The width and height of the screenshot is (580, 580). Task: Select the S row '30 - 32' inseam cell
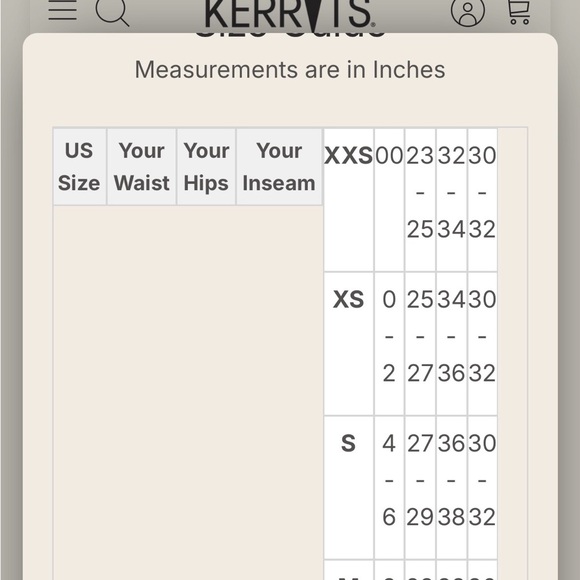(482, 488)
